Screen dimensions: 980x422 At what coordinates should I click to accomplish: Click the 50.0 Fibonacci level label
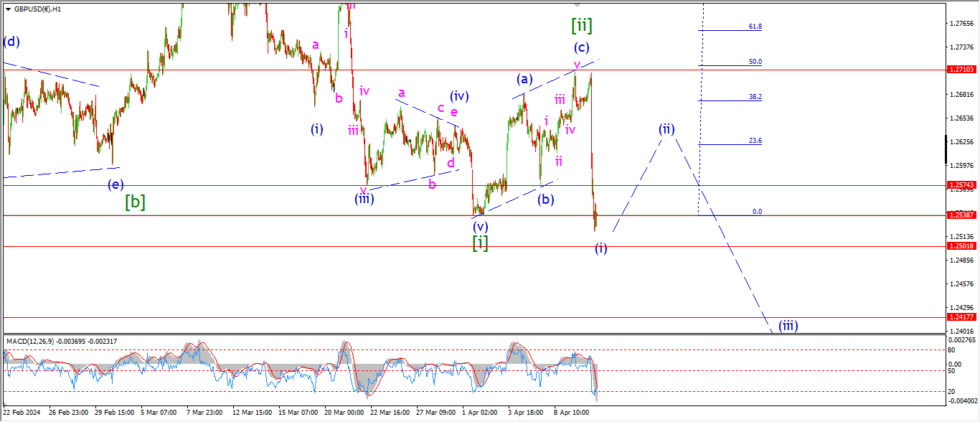tap(755, 62)
